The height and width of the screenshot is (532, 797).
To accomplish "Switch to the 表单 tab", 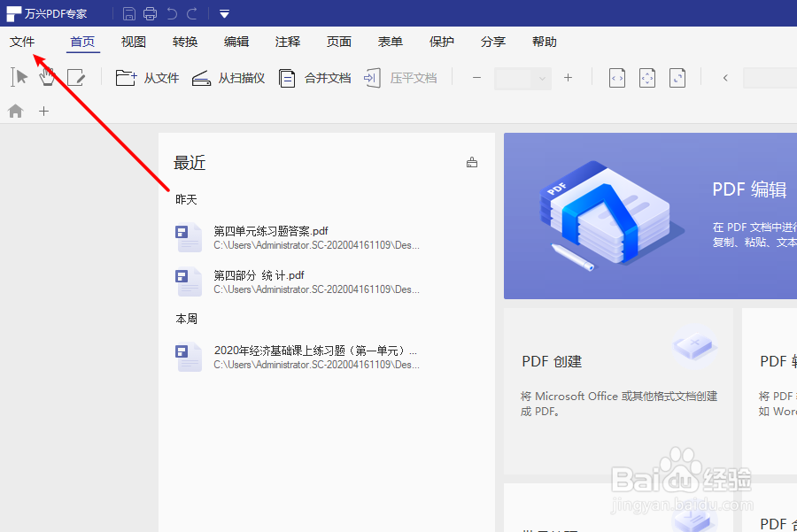I will pos(391,42).
